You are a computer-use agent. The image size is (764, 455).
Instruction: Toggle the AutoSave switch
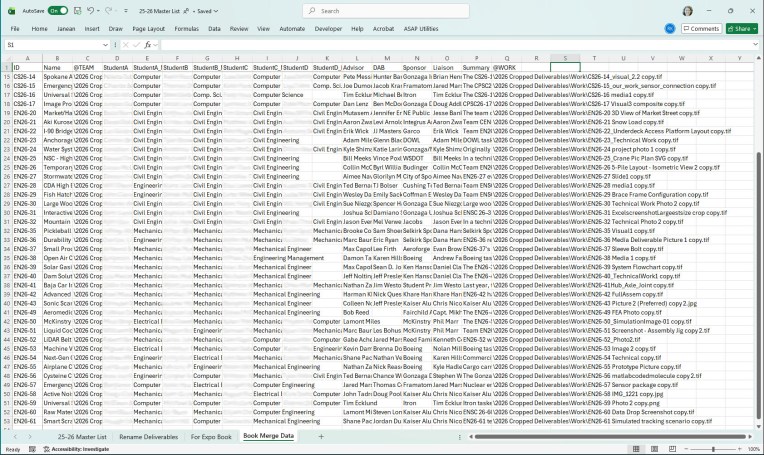58,11
